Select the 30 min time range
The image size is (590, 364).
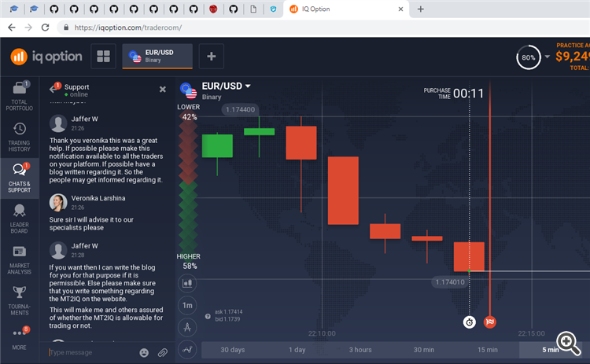(x=424, y=350)
